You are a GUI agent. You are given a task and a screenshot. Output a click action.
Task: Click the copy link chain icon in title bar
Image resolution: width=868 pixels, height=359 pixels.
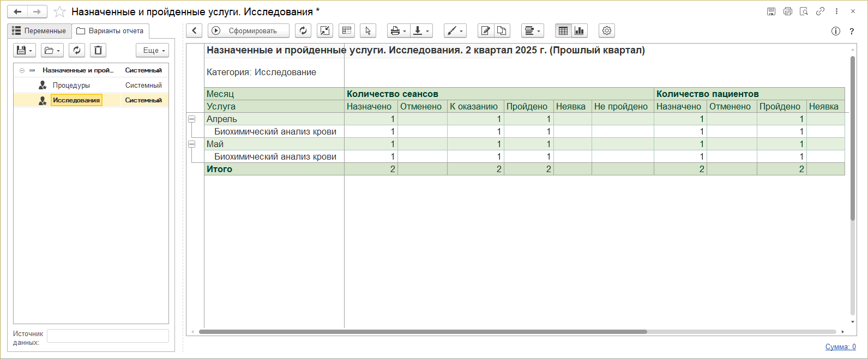pos(820,11)
